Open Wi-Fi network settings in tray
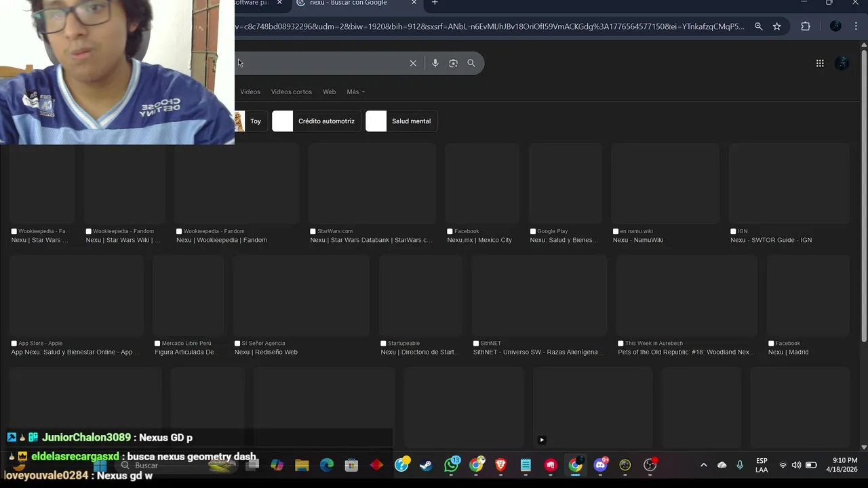Screen dimensions: 868x488 point(783,465)
